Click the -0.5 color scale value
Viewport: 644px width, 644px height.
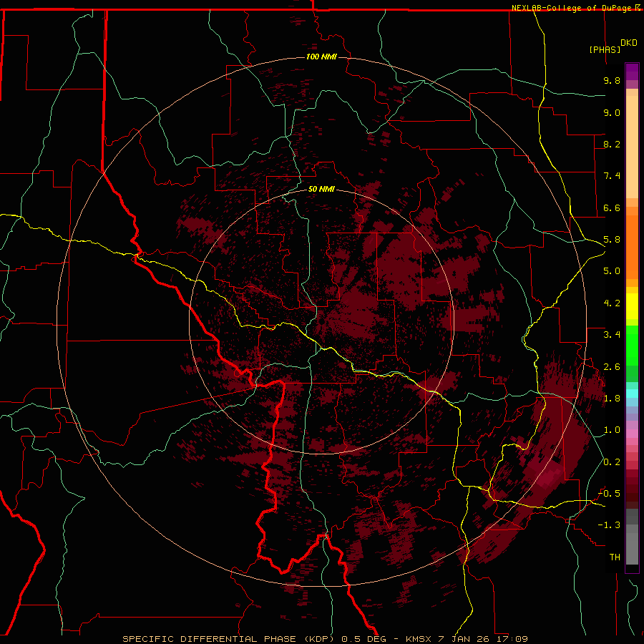[610, 494]
